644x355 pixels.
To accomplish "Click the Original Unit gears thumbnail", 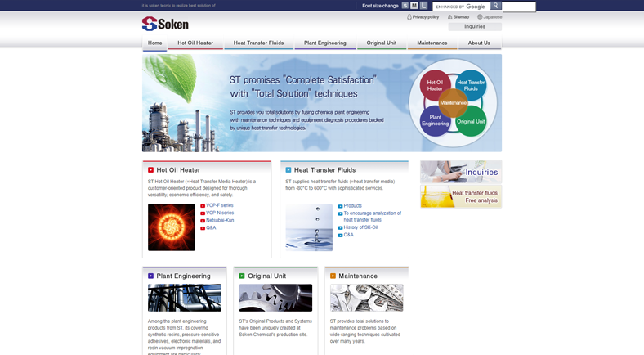I will (x=275, y=298).
